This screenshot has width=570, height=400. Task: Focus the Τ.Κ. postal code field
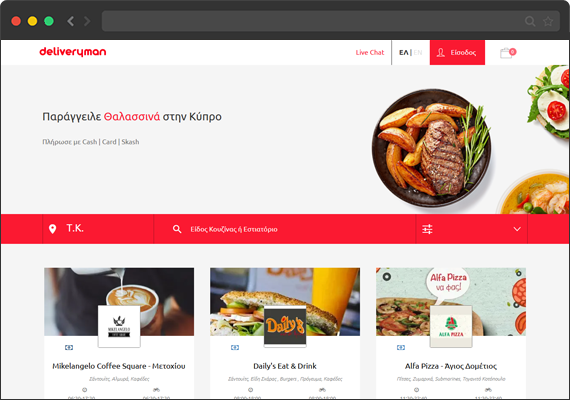click(x=98, y=229)
